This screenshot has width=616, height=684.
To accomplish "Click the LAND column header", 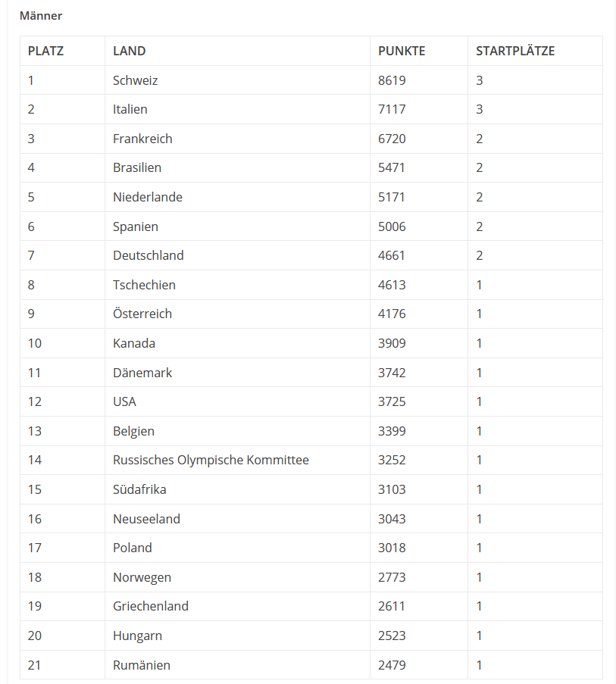I will [x=130, y=51].
